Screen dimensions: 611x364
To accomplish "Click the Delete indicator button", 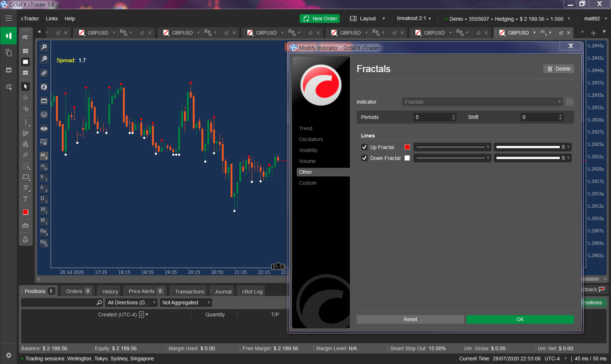I will 559,69.
